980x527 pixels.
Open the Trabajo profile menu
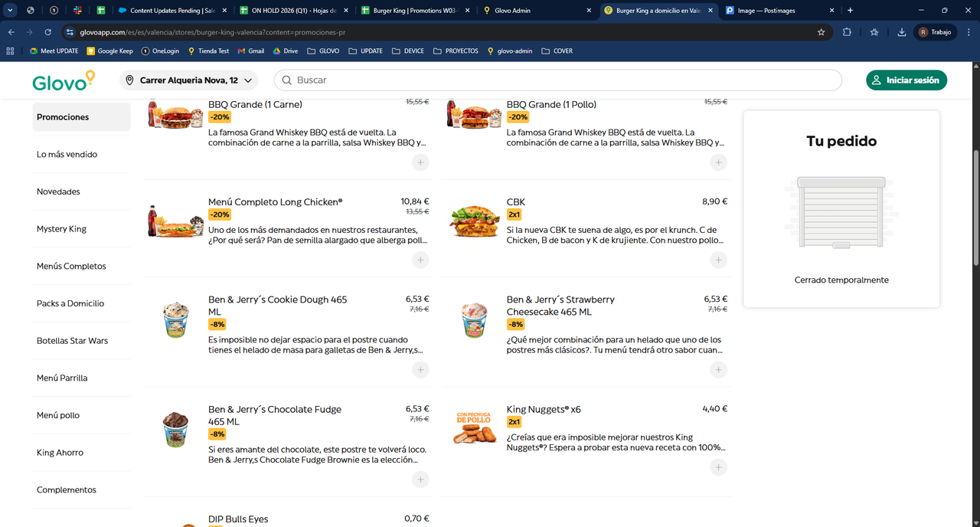point(936,32)
